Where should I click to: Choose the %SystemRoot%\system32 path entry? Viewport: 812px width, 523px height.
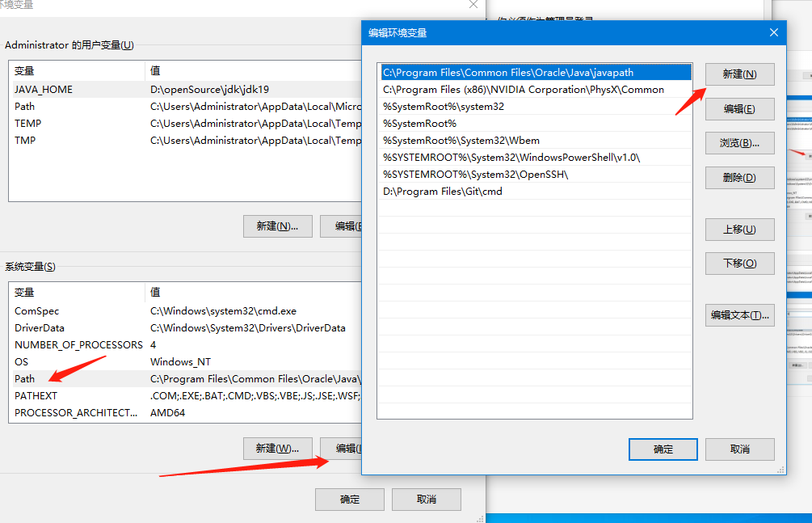pyautogui.click(x=444, y=107)
